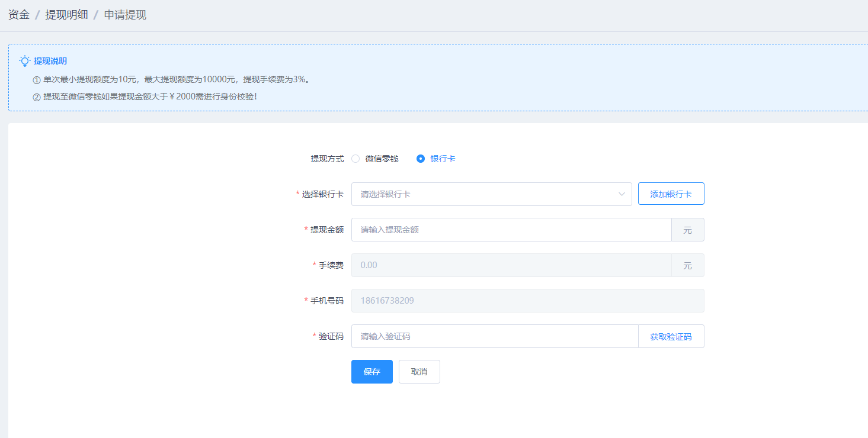This screenshot has height=438, width=868.
Task: Click the lightbulb icon beside 提现说明
Action: click(25, 61)
